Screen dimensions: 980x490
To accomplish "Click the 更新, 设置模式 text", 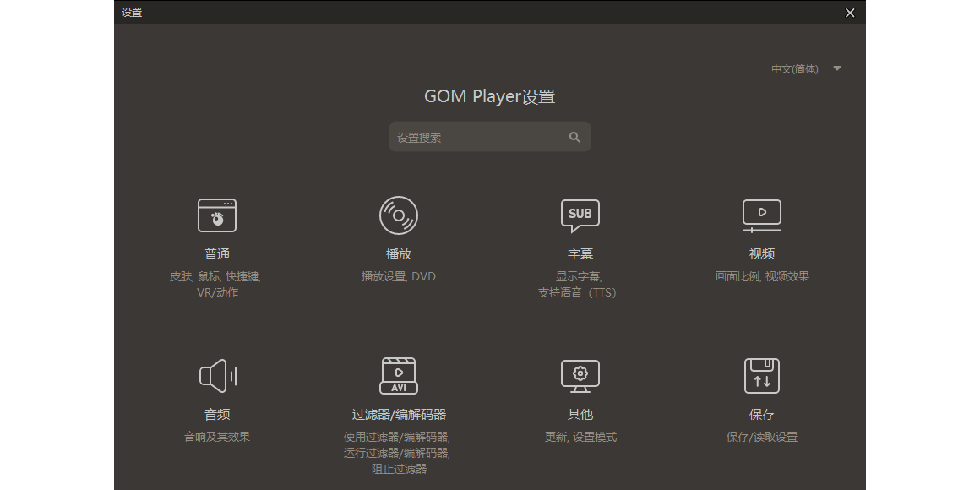I will [580, 437].
